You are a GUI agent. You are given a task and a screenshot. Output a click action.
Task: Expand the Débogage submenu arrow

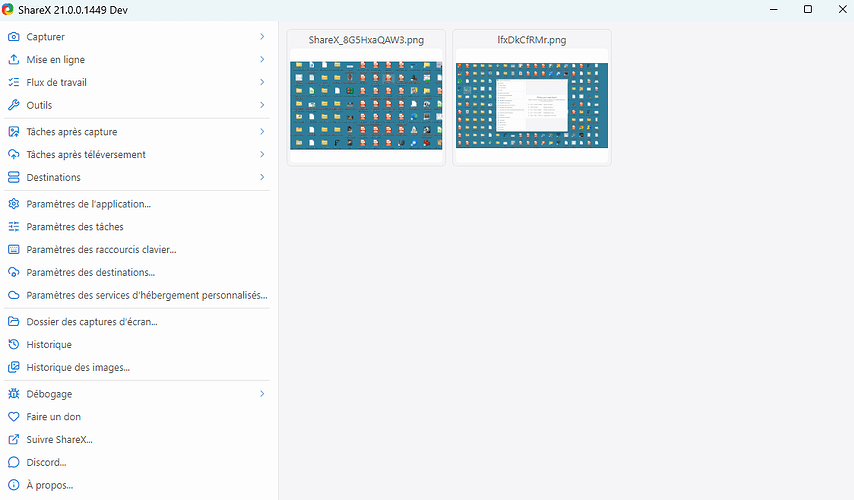262,394
